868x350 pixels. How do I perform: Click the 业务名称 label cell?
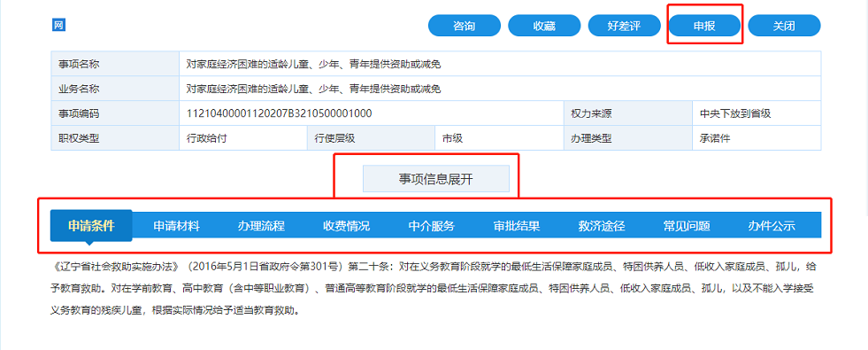pyautogui.click(x=115, y=89)
